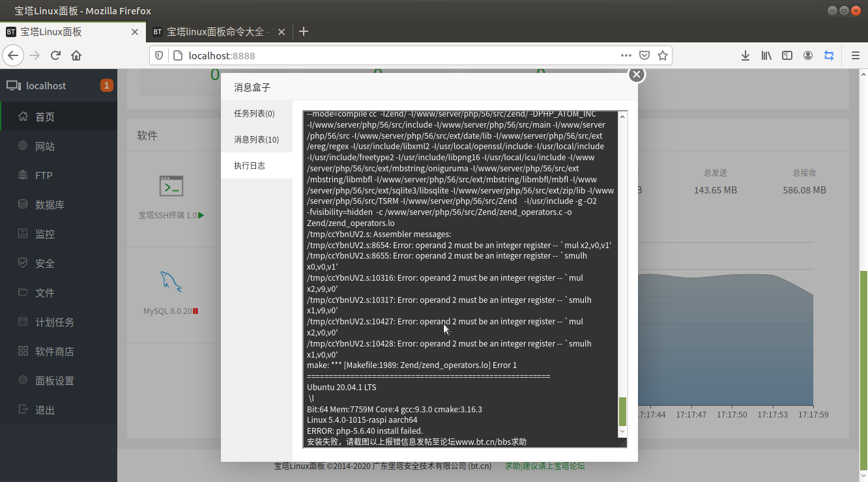The width and height of the screenshot is (868, 482).
Task: Click the Ubuntu 20.04.1 LTS log line
Action: tap(341, 388)
